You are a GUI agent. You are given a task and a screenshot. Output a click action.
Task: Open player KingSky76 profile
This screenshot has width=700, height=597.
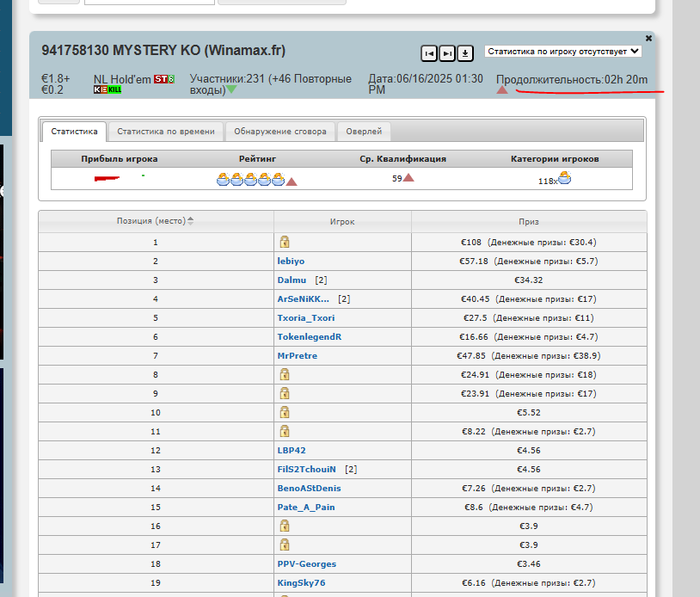(301, 583)
